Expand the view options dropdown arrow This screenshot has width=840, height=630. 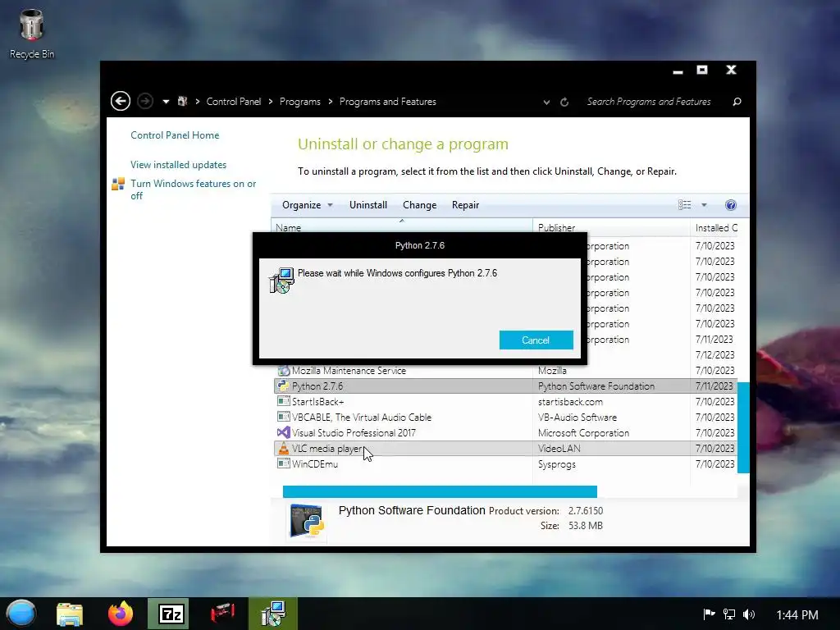tap(704, 205)
